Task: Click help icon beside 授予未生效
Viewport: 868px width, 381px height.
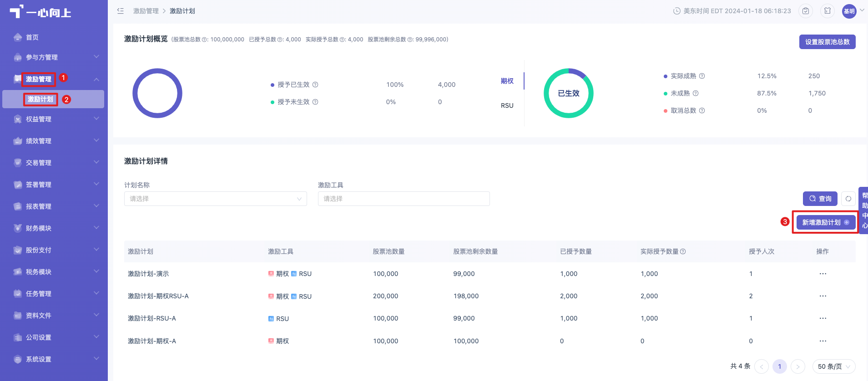Action: (315, 102)
